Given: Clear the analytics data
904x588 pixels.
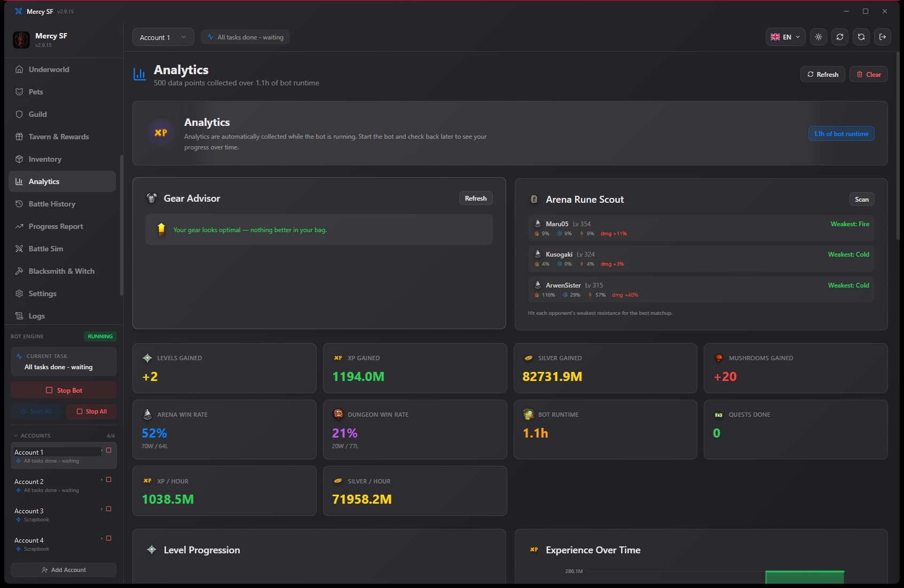Looking at the screenshot, I should coord(869,74).
